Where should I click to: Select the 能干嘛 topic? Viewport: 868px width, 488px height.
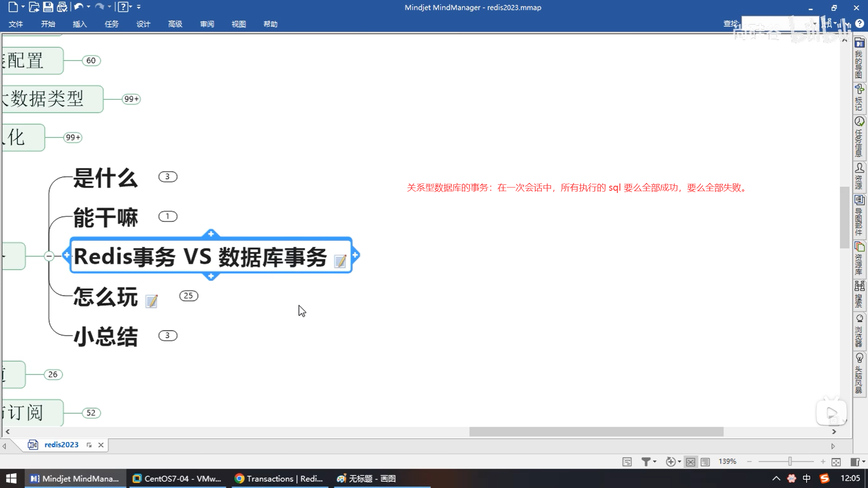click(x=105, y=217)
